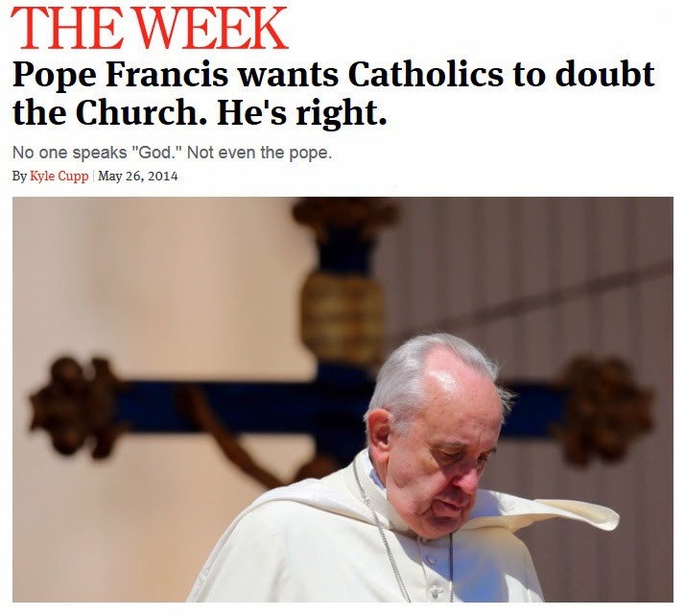Click THE WEEK red logo

click(150, 28)
